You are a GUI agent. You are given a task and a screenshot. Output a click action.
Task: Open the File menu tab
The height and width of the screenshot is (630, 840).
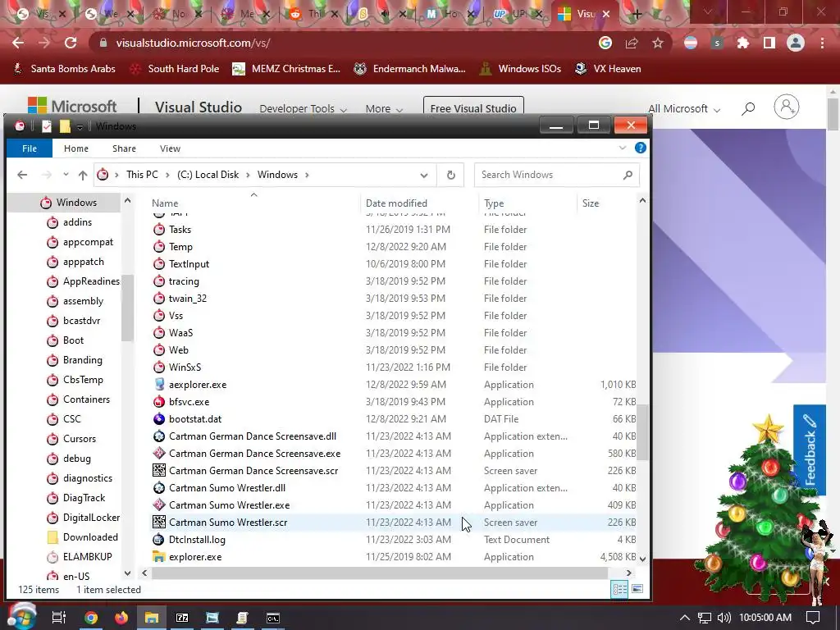click(30, 148)
